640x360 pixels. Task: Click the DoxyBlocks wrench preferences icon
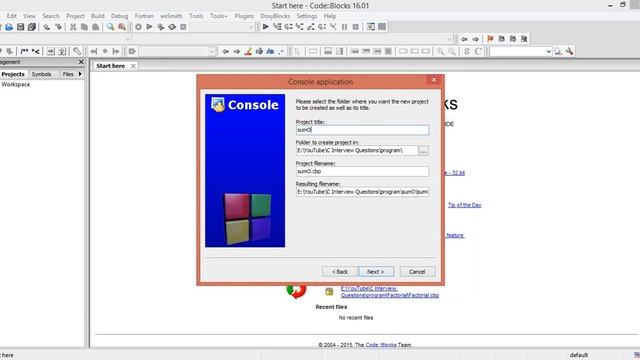click(x=77, y=51)
